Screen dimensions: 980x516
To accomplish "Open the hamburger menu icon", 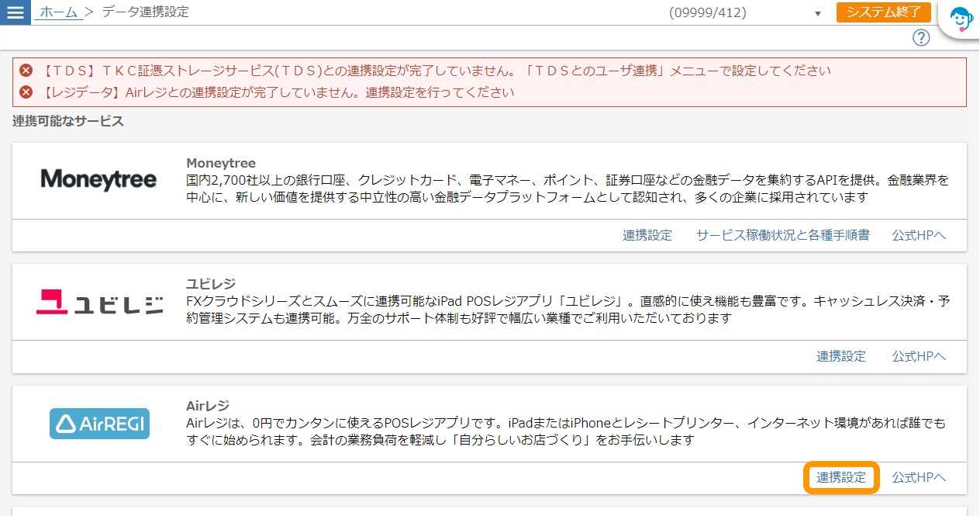I will point(16,12).
